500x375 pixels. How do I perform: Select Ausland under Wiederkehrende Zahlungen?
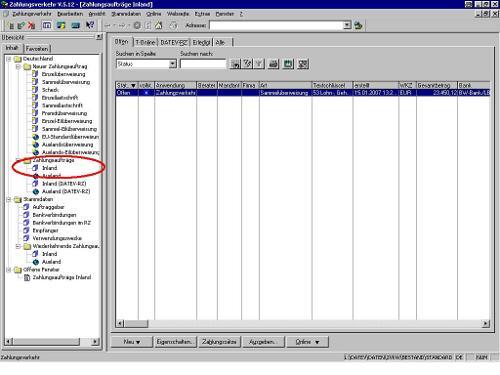pyautogui.click(x=51, y=262)
